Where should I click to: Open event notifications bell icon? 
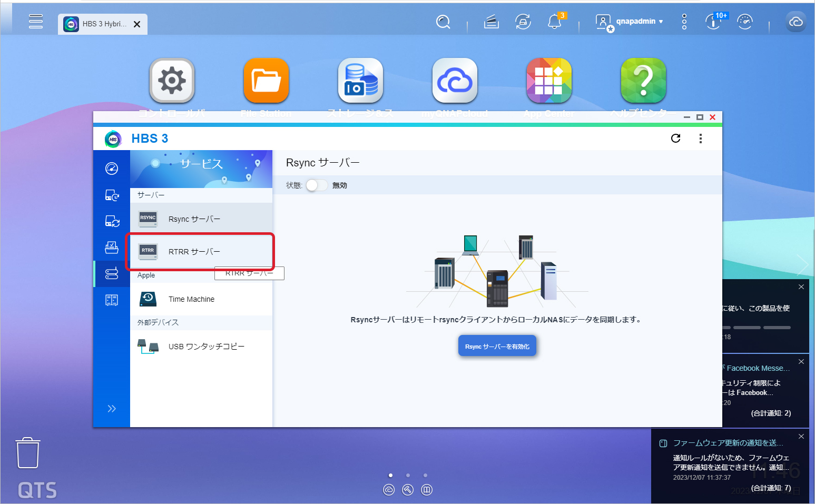(554, 22)
